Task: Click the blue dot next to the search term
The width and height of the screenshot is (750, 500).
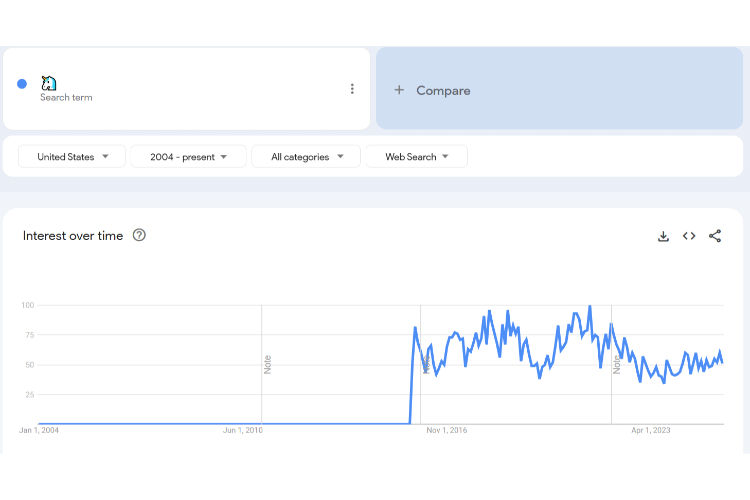Action: click(22, 84)
